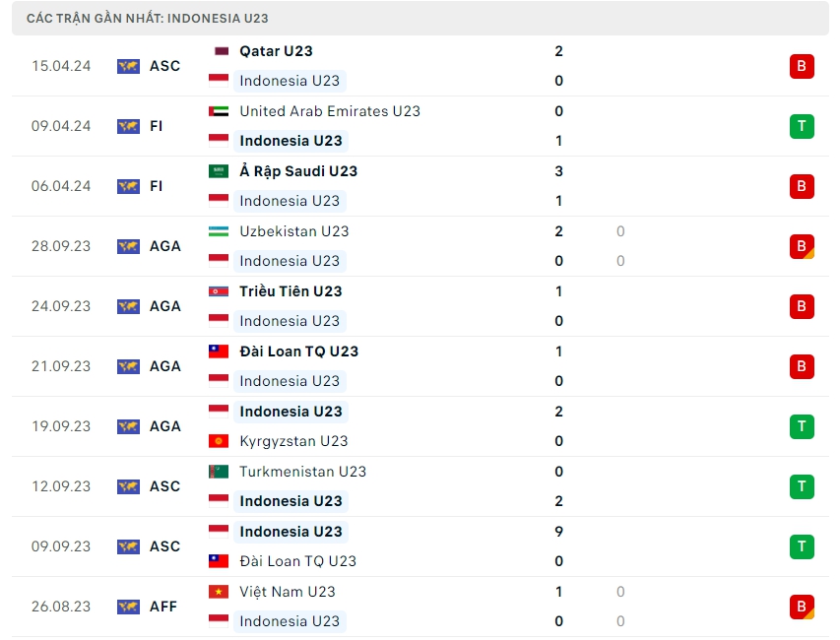Click the AFF competition label on 26.08.23
This screenshot has height=640, width=840.
[163, 607]
